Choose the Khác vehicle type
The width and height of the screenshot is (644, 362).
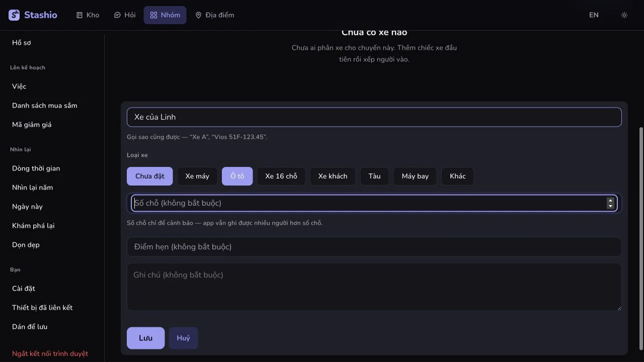tap(458, 176)
